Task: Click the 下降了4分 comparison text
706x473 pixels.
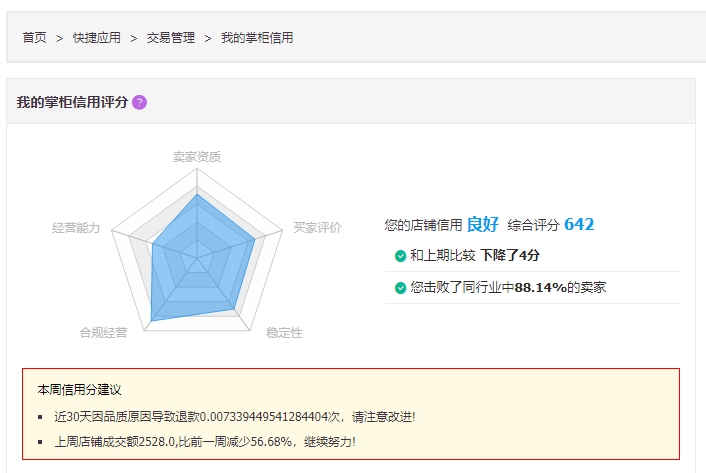Action: 510,255
